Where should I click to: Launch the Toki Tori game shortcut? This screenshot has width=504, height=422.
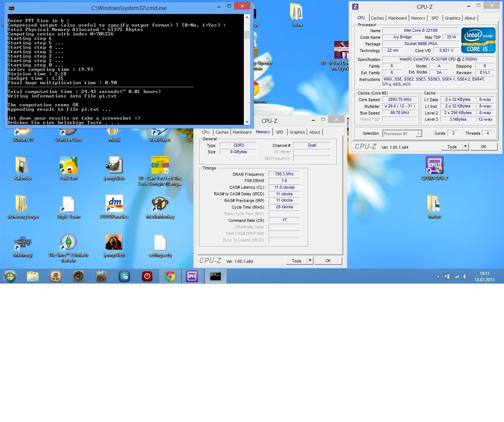click(x=69, y=168)
